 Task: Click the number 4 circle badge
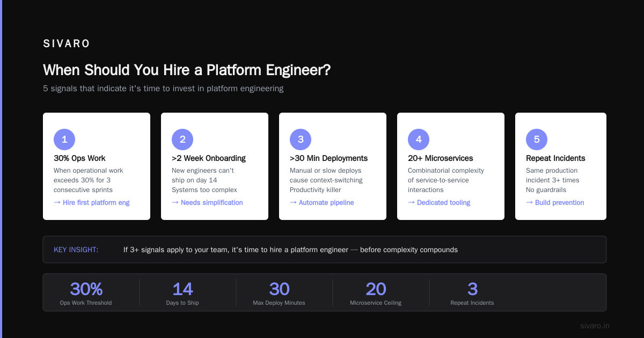pos(419,139)
